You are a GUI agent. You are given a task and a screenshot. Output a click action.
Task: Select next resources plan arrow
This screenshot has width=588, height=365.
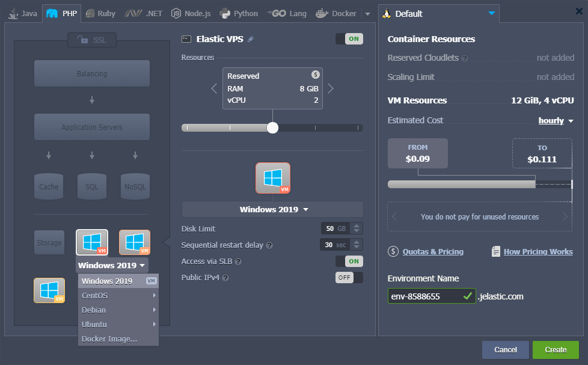[331, 88]
